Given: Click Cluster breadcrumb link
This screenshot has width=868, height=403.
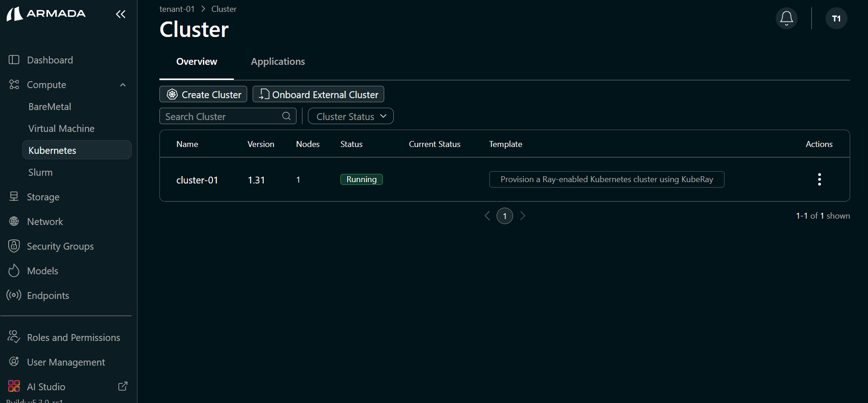Looking at the screenshot, I should point(224,9).
